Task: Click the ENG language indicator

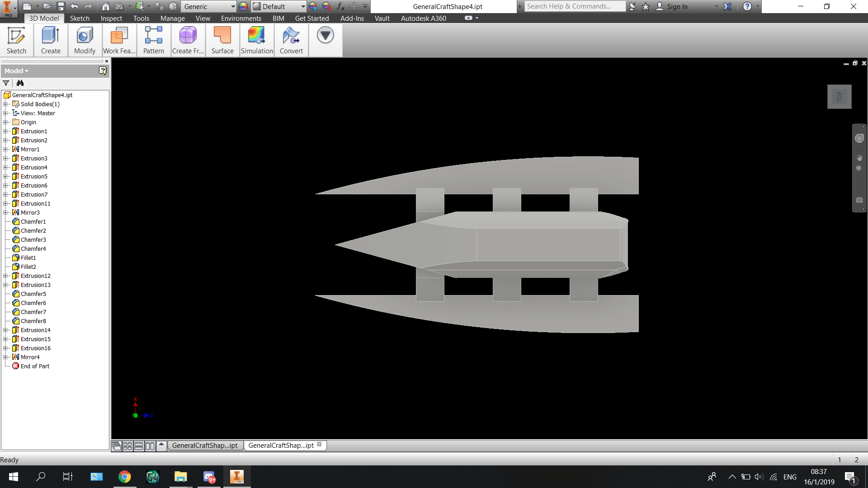Action: tap(790, 477)
